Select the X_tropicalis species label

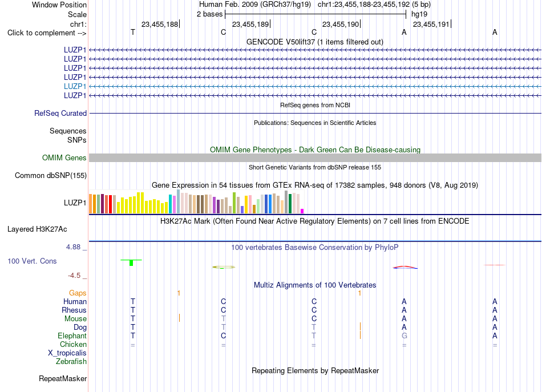[67, 353]
